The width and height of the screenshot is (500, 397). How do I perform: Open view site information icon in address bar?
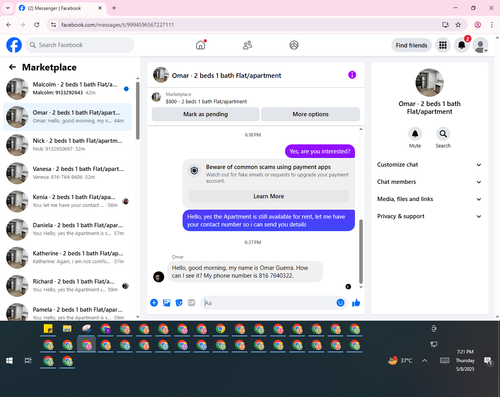tap(53, 25)
